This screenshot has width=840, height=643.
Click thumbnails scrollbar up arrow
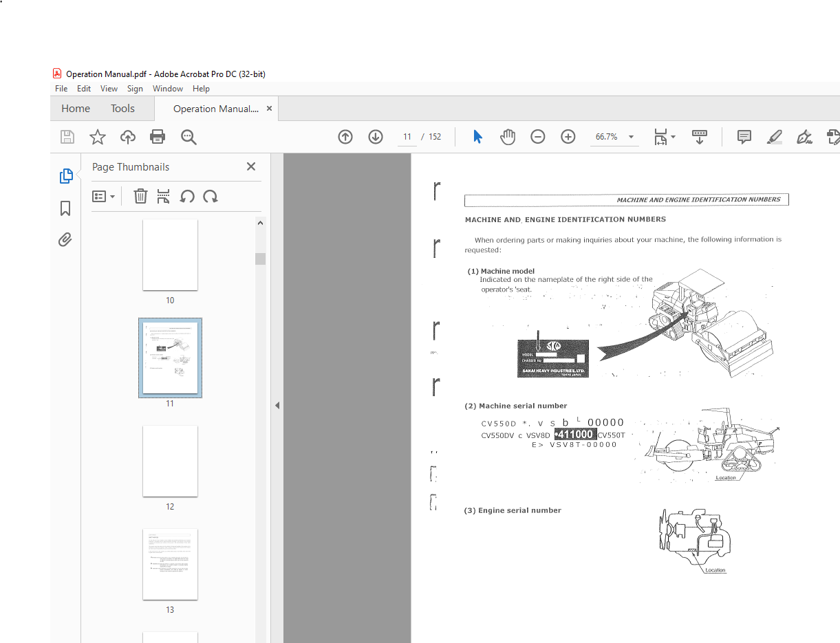coord(260,223)
